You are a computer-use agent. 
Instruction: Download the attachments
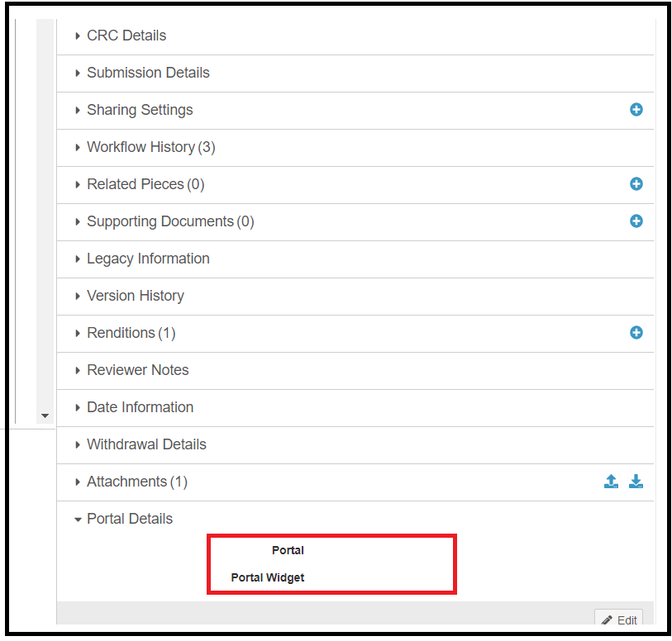click(636, 482)
